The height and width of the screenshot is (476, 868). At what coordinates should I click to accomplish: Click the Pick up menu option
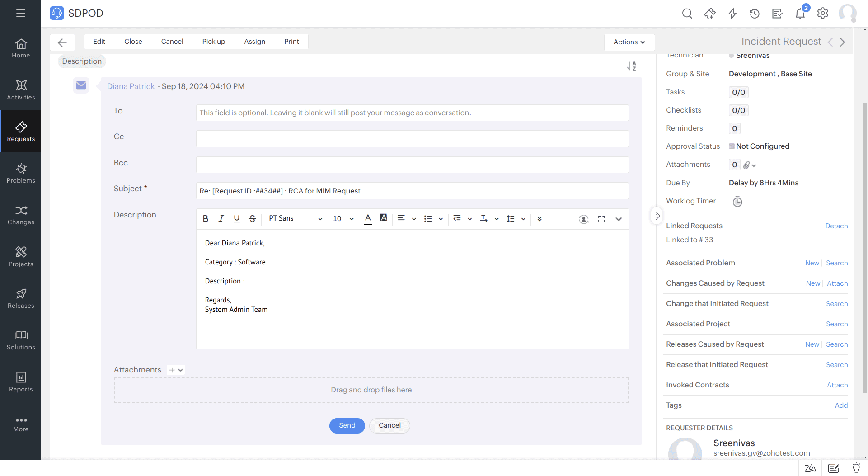(213, 42)
